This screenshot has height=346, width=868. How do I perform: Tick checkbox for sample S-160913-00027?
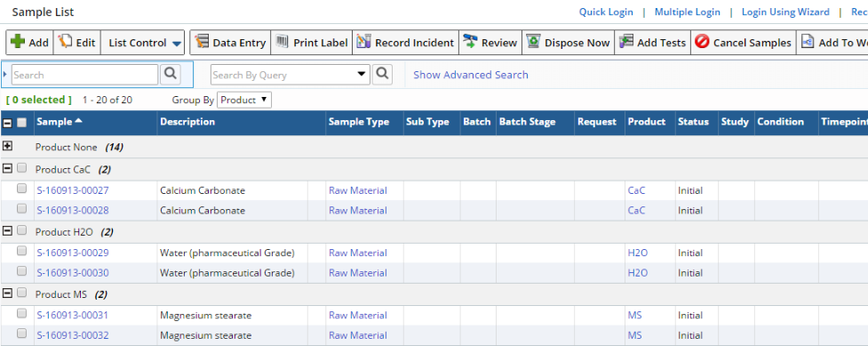coord(21,189)
